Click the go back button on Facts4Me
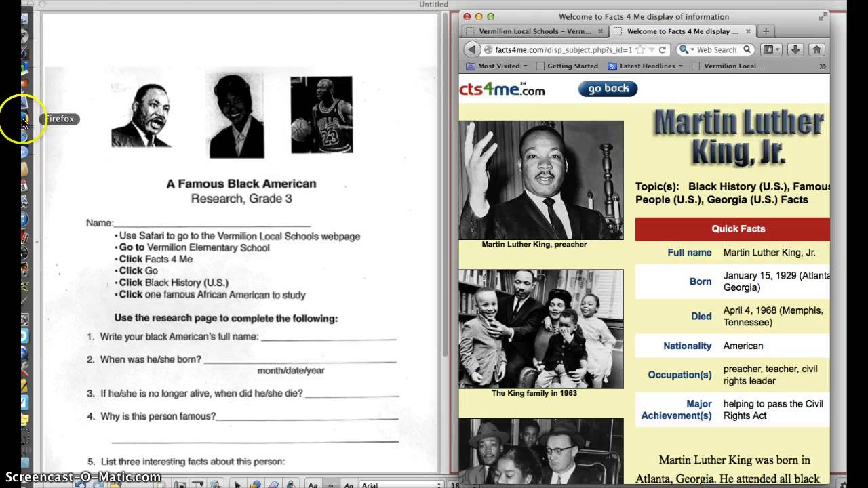Image resolution: width=868 pixels, height=488 pixels. (608, 89)
